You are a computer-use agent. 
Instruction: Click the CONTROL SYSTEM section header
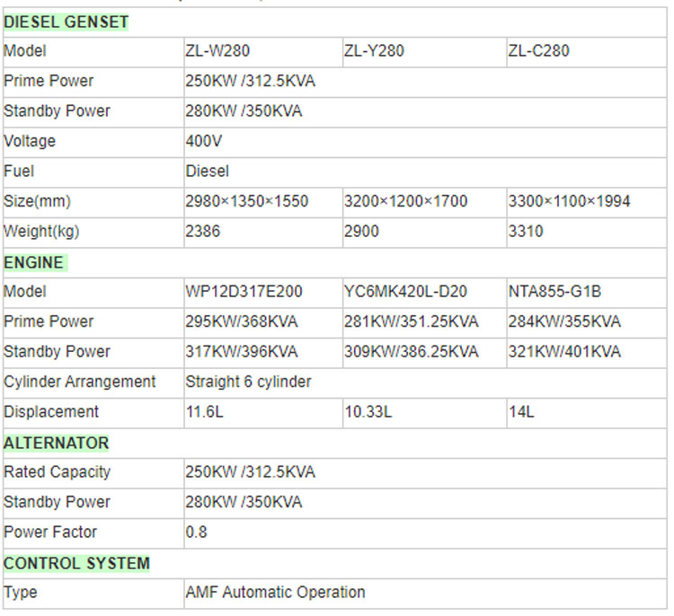pyautogui.click(x=76, y=563)
